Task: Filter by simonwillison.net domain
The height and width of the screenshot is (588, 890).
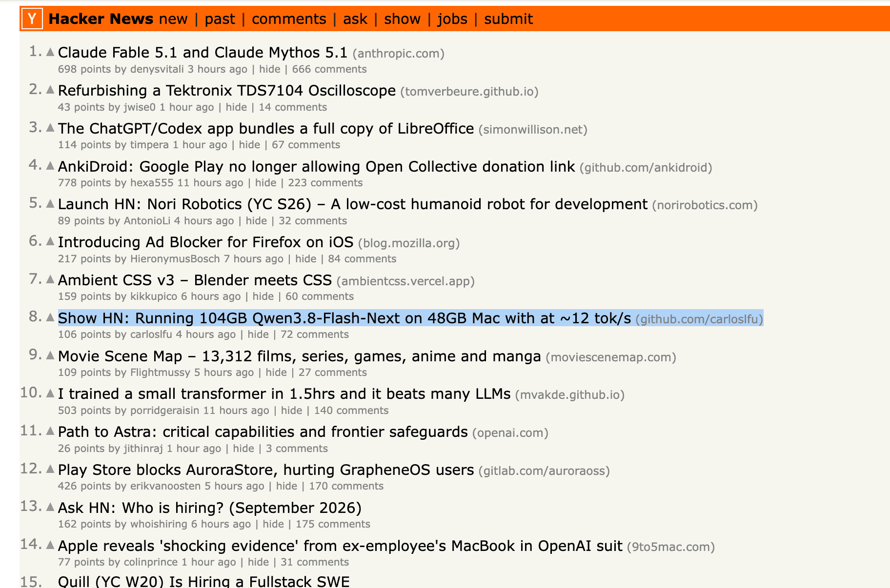Action: click(533, 130)
